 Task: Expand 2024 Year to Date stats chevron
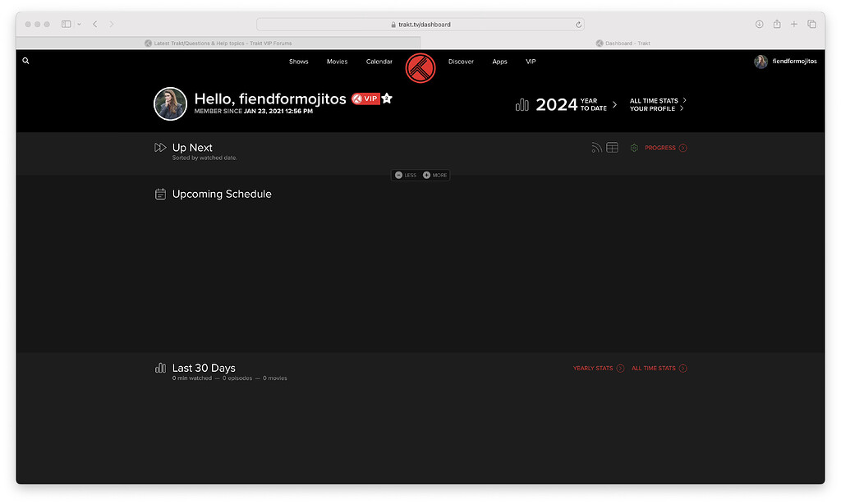click(614, 105)
